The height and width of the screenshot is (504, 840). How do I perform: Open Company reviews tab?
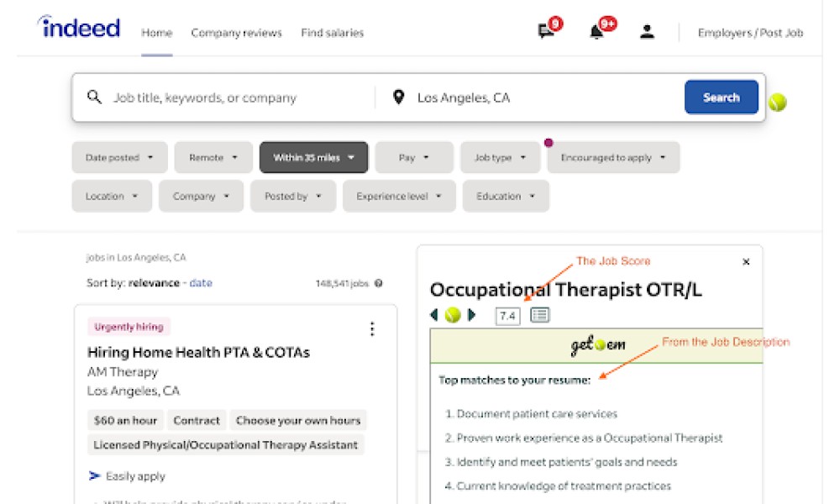click(x=236, y=33)
